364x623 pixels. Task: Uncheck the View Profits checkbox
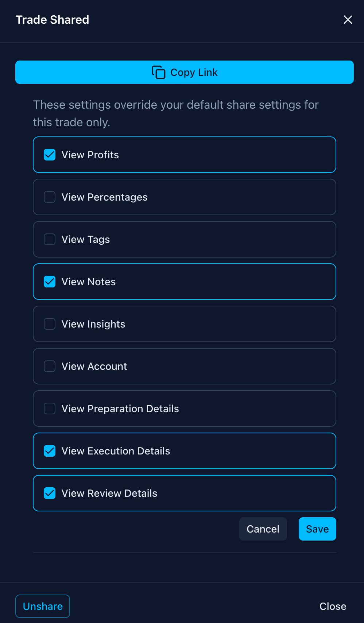[50, 155]
